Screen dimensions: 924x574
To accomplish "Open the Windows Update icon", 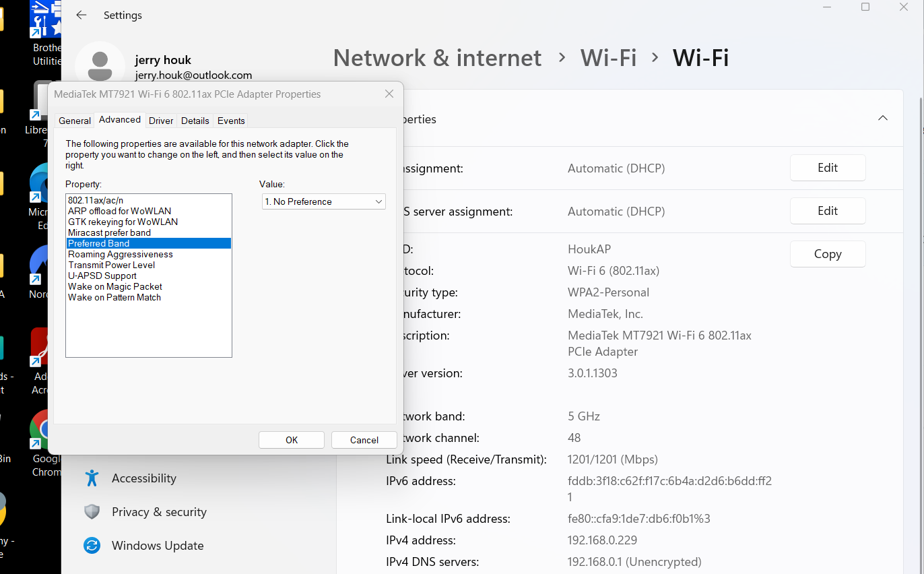I will coord(92,546).
